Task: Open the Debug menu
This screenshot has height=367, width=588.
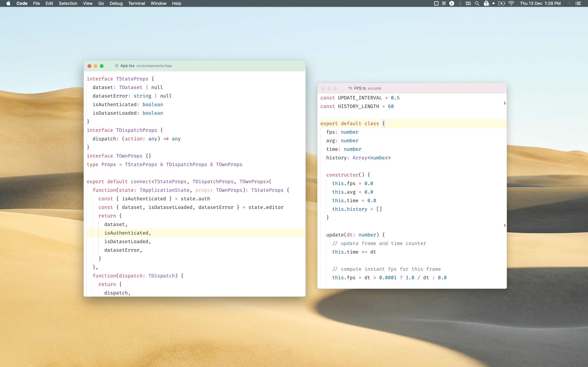Action: [x=116, y=3]
